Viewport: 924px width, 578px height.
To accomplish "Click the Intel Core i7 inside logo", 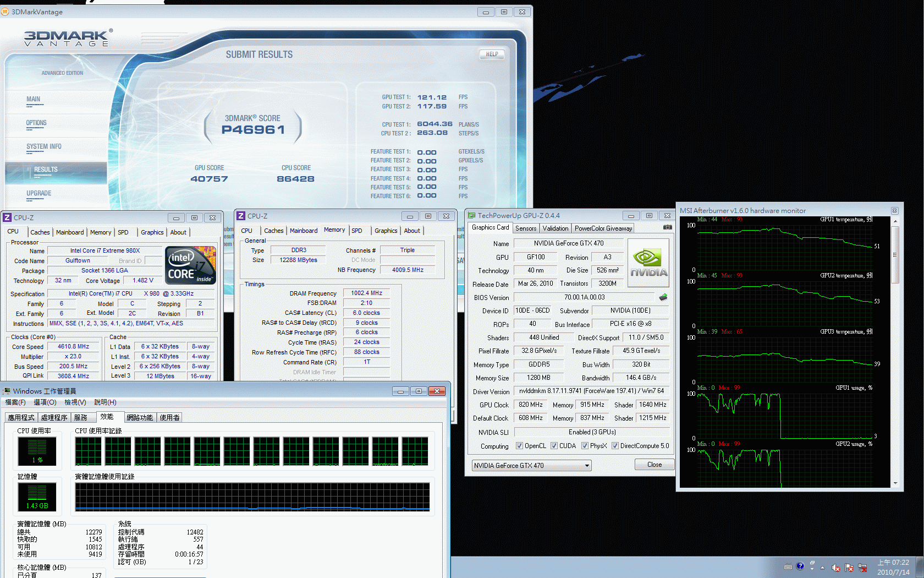I will [190, 265].
